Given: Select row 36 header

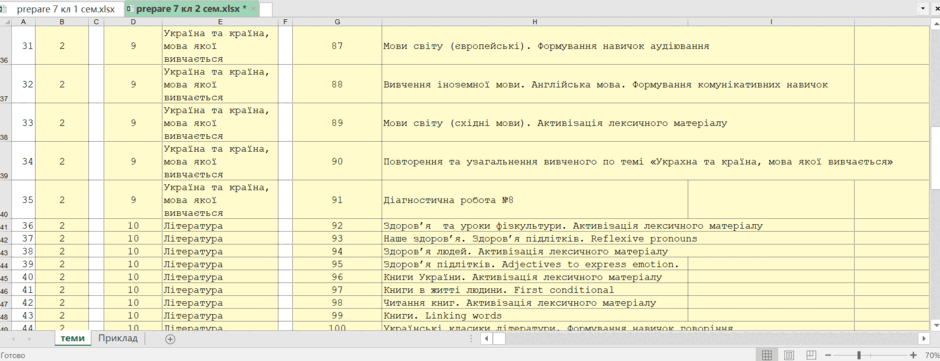Looking at the screenshot, I should pyautogui.click(x=6, y=46).
